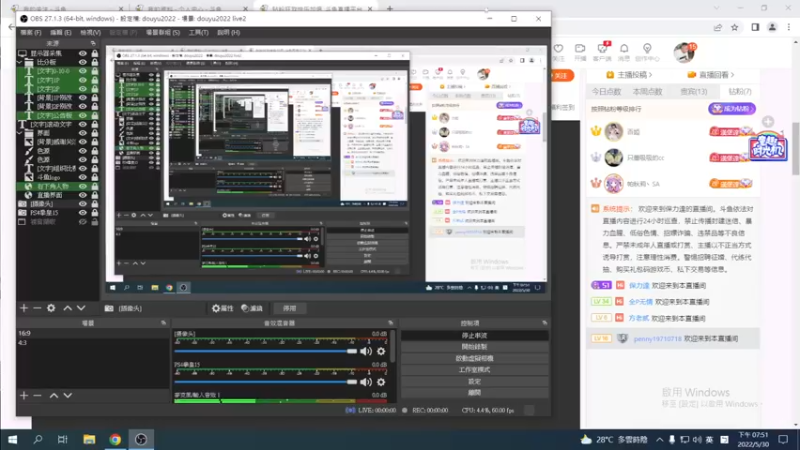Pop out the 音效混音器 mixer dock
This screenshot has height=450, width=800.
coord(390,323)
